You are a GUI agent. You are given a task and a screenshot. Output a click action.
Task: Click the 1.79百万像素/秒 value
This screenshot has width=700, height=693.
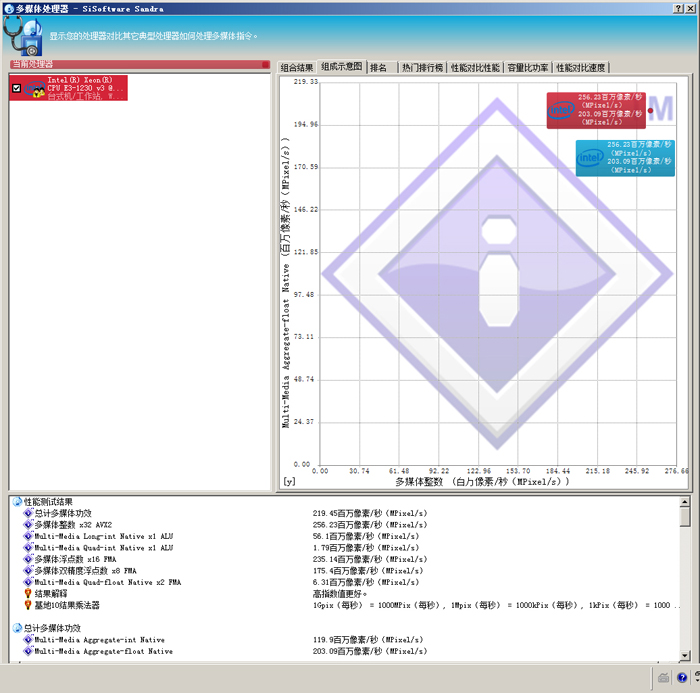pos(366,548)
